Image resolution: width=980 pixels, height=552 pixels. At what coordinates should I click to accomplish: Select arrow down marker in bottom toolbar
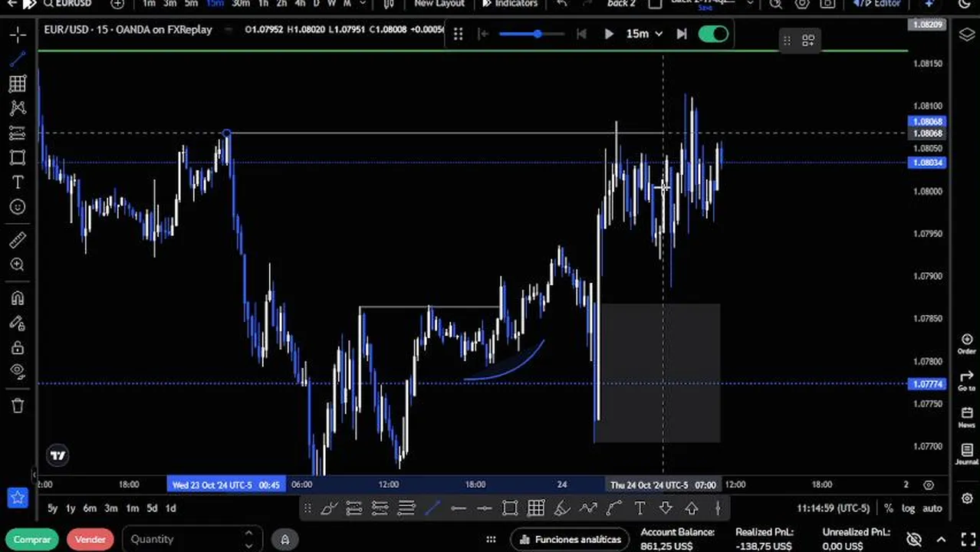click(x=666, y=508)
